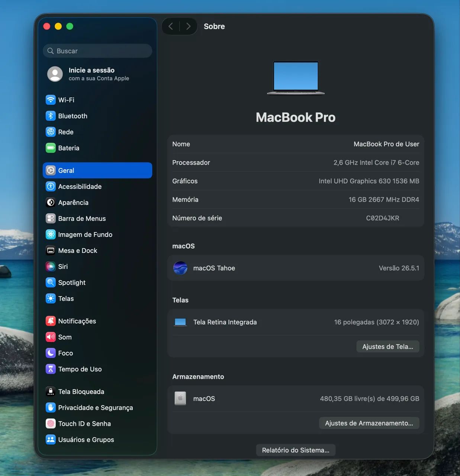This screenshot has width=460, height=476.
Task: Click the Telas brightness icon
Action: (51, 298)
